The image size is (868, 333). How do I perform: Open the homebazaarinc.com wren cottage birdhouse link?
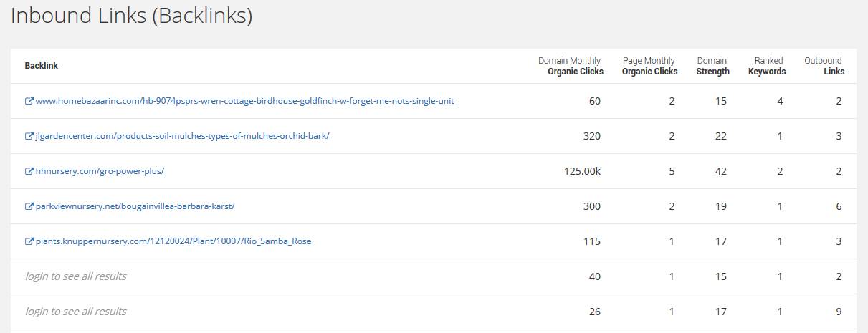coord(244,101)
